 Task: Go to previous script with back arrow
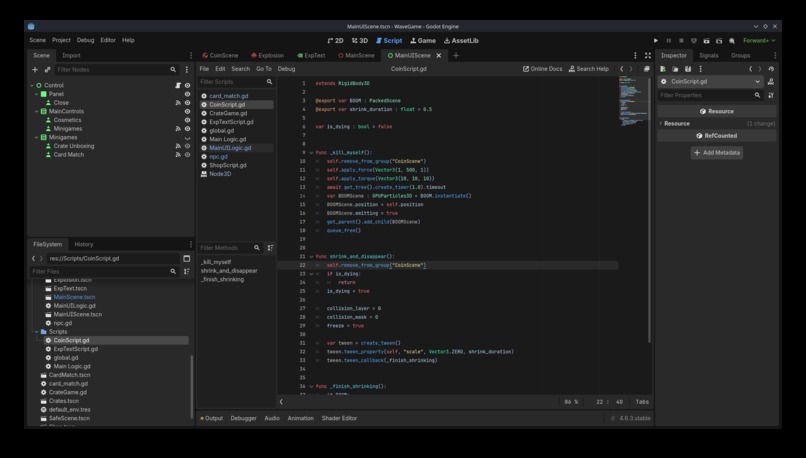coord(621,69)
